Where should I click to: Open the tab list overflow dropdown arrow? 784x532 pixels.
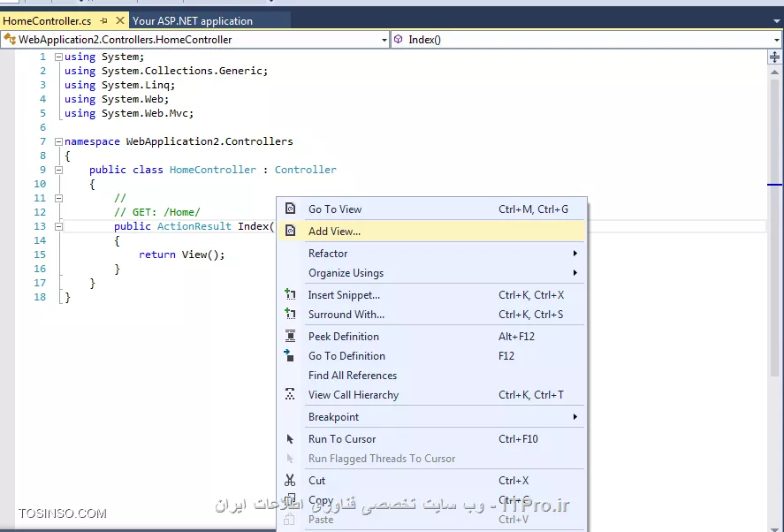coord(777,21)
